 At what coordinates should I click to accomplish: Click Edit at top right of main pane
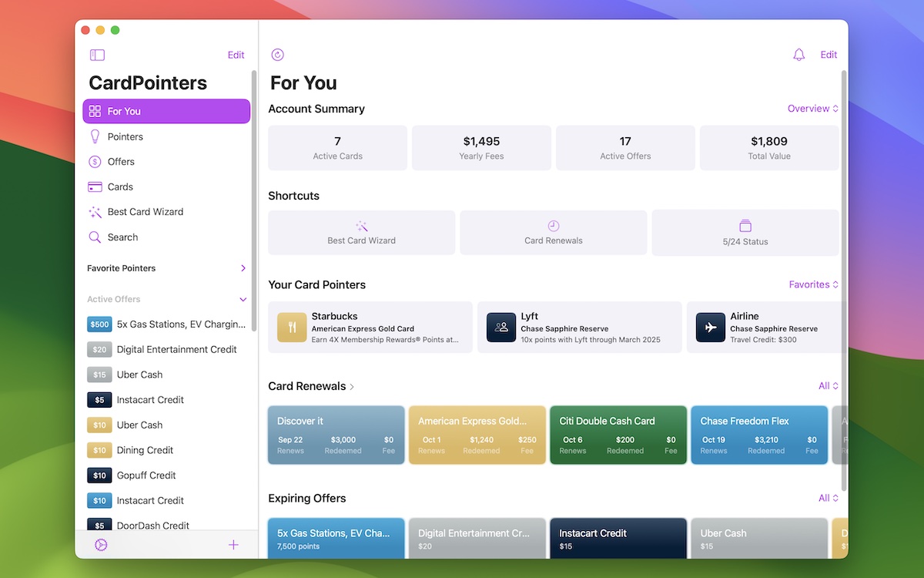tap(829, 55)
